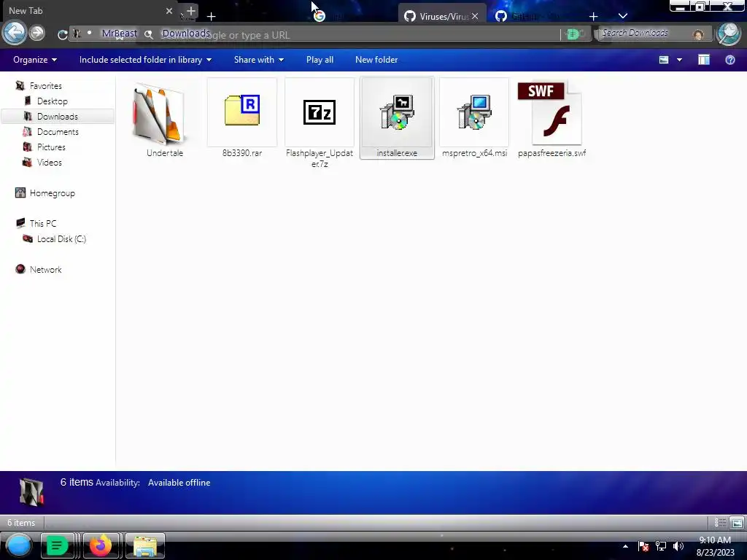The height and width of the screenshot is (560, 747).
Task: Close the Viruses/Virus browser tab
Action: (x=475, y=16)
